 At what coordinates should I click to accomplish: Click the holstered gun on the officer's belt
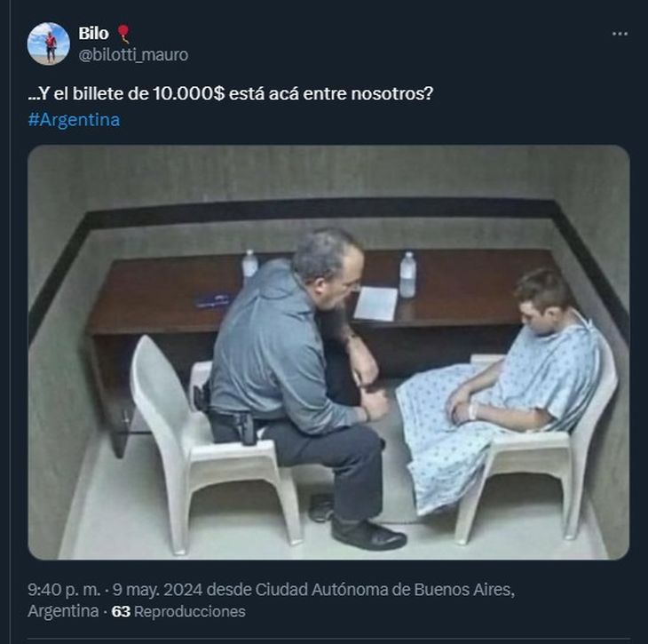tap(234, 425)
